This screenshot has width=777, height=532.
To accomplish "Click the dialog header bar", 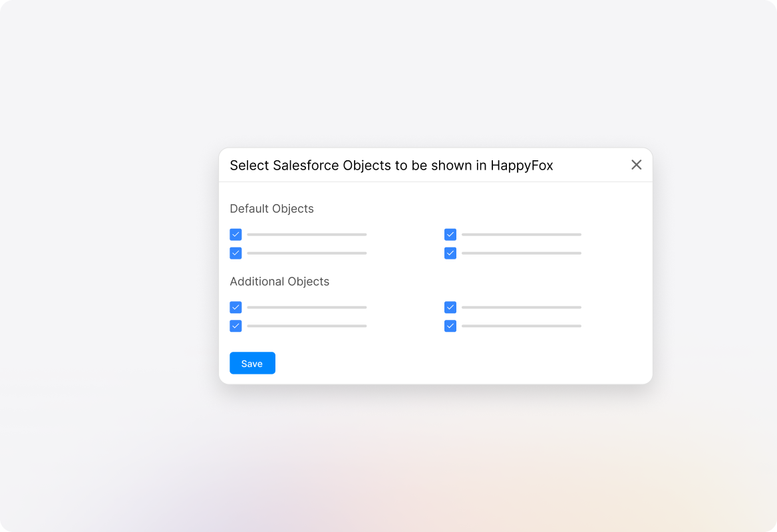I will click(x=436, y=164).
